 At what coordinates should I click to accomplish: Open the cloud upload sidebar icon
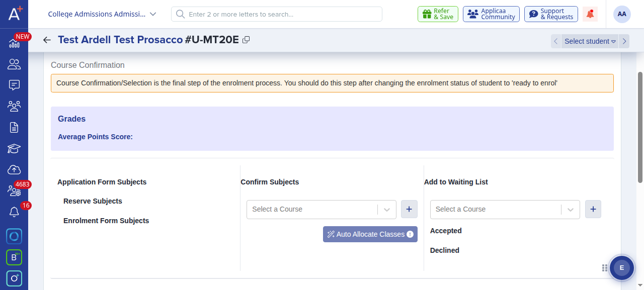click(x=14, y=170)
